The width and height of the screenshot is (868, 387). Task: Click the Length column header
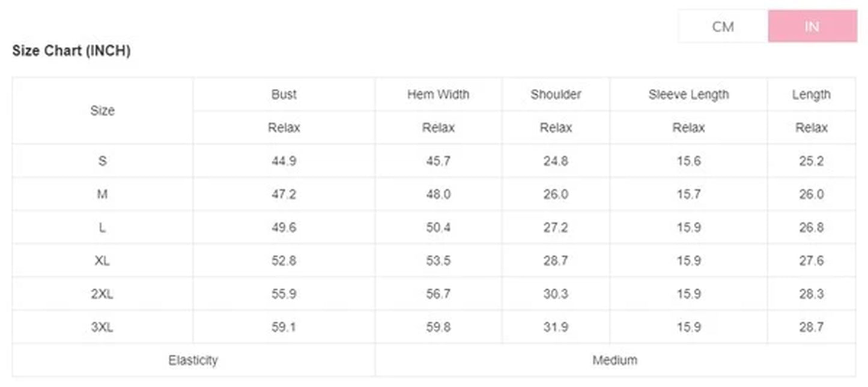point(811,94)
